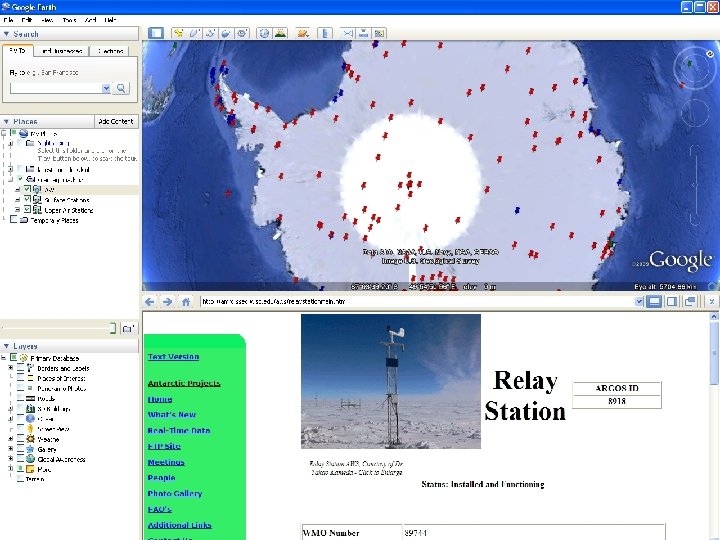Click the Print toolbar icon

coord(363,33)
